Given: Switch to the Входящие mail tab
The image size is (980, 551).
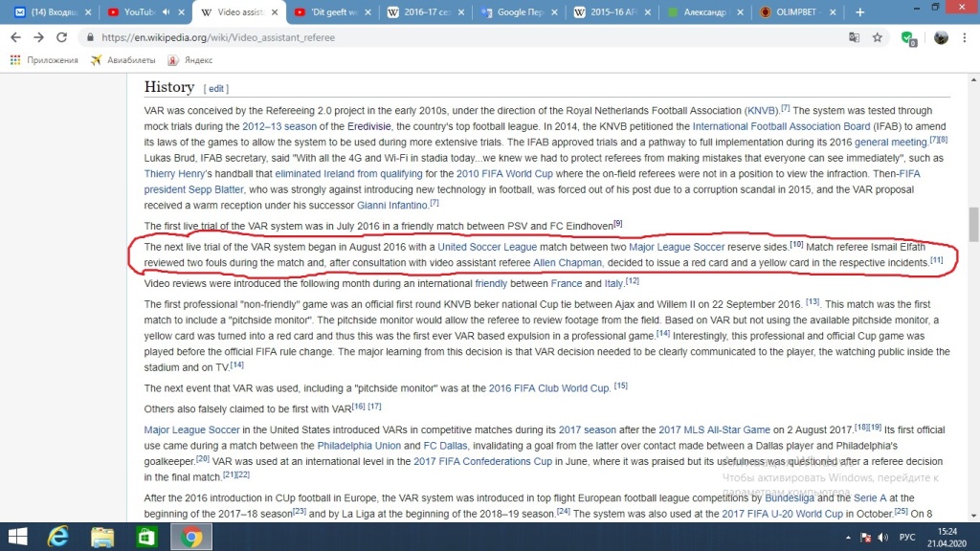Looking at the screenshot, I should pos(53,11).
